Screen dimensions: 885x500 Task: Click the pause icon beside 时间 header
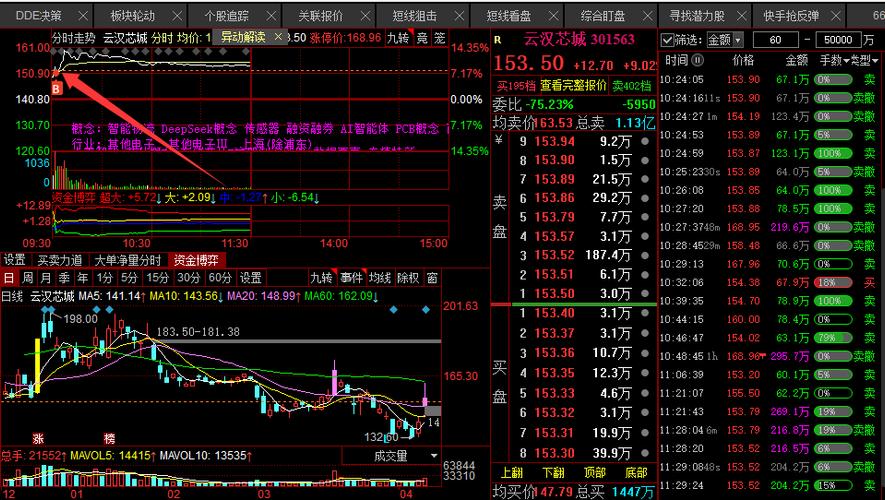(698, 60)
